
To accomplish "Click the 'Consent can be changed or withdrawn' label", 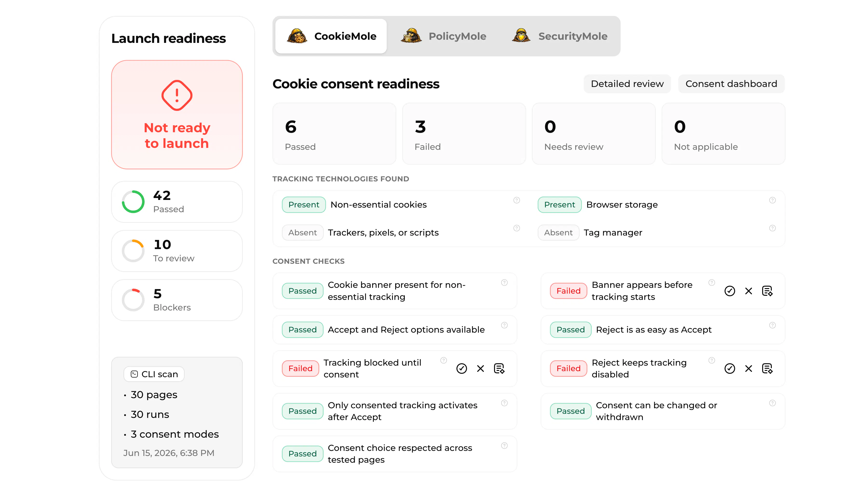I will (656, 411).
